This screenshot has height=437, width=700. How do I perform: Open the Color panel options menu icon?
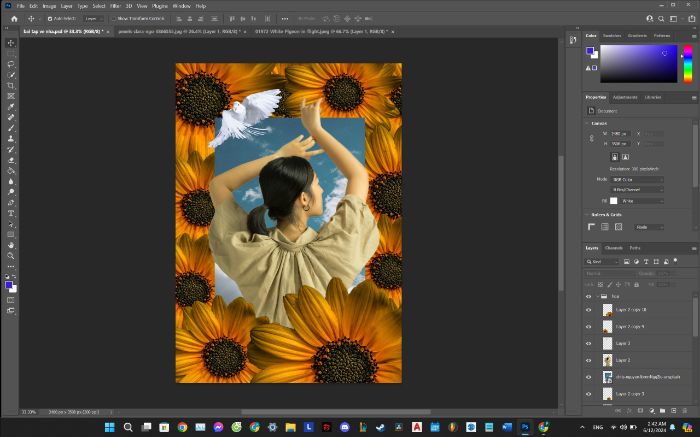[x=694, y=36]
